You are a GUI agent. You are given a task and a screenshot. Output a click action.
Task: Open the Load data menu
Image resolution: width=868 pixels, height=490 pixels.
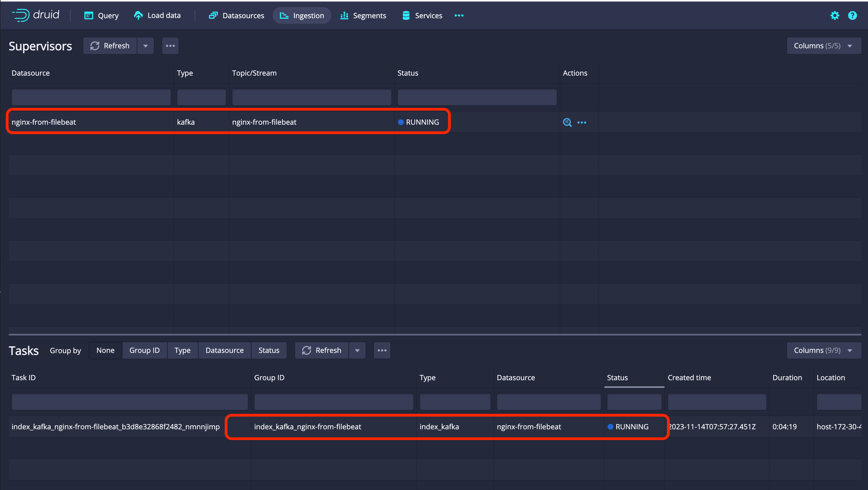[x=157, y=15]
